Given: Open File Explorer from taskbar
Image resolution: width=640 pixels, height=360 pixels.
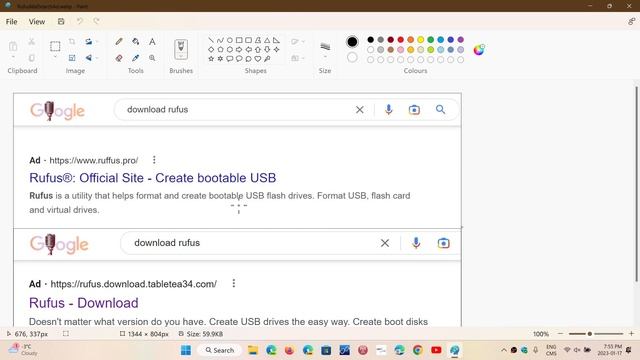Looking at the screenshot, I should 253,350.
